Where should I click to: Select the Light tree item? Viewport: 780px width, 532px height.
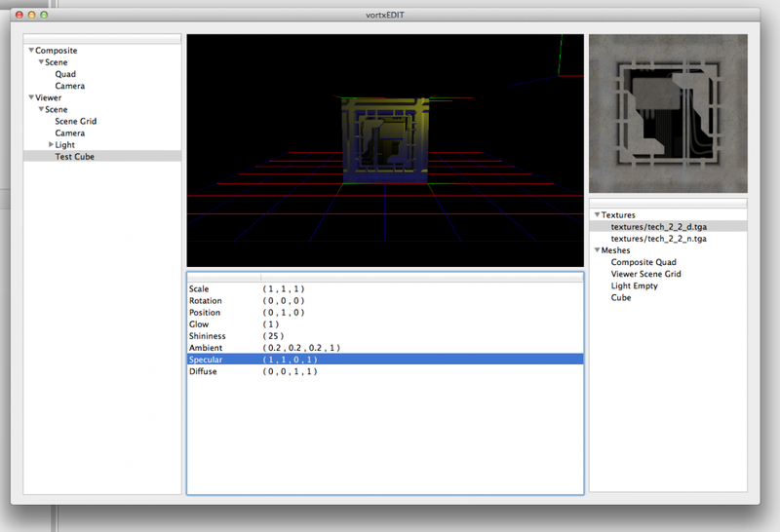click(x=64, y=144)
